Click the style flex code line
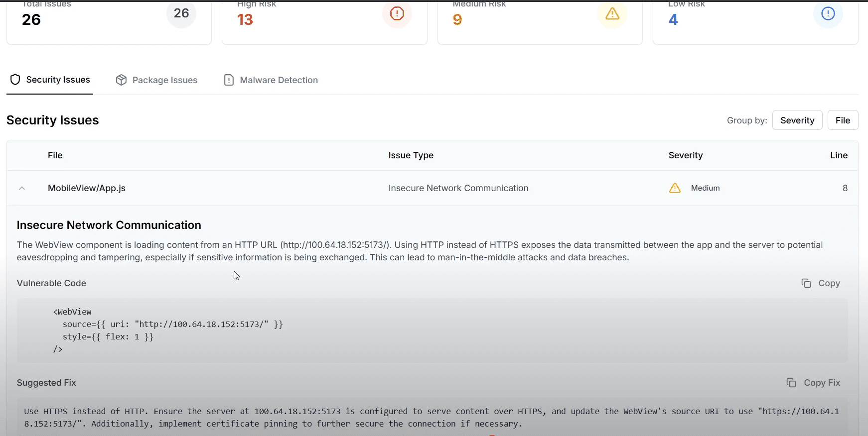This screenshot has height=436, width=868. click(x=108, y=336)
